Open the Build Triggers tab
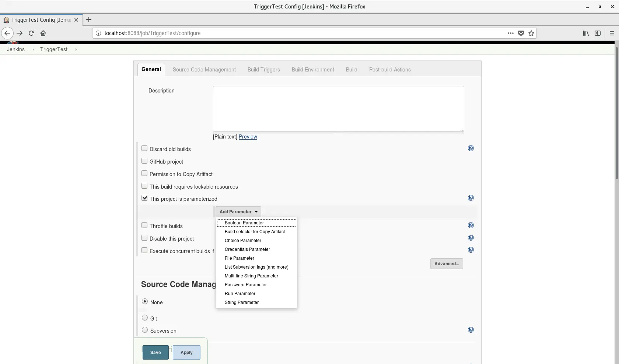This screenshot has width=619, height=364. tap(264, 70)
